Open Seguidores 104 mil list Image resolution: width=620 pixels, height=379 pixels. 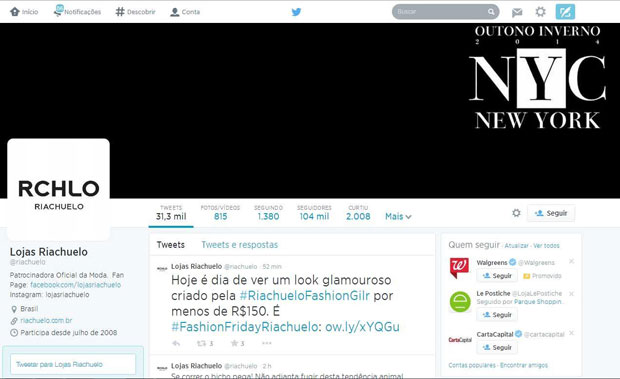pos(314,213)
